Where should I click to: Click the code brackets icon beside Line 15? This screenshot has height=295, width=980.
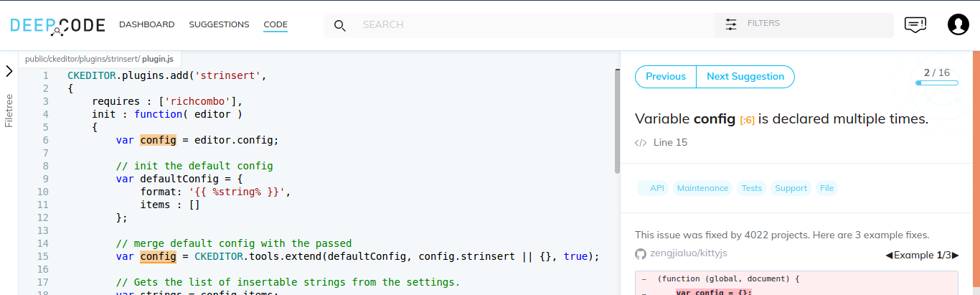(641, 143)
